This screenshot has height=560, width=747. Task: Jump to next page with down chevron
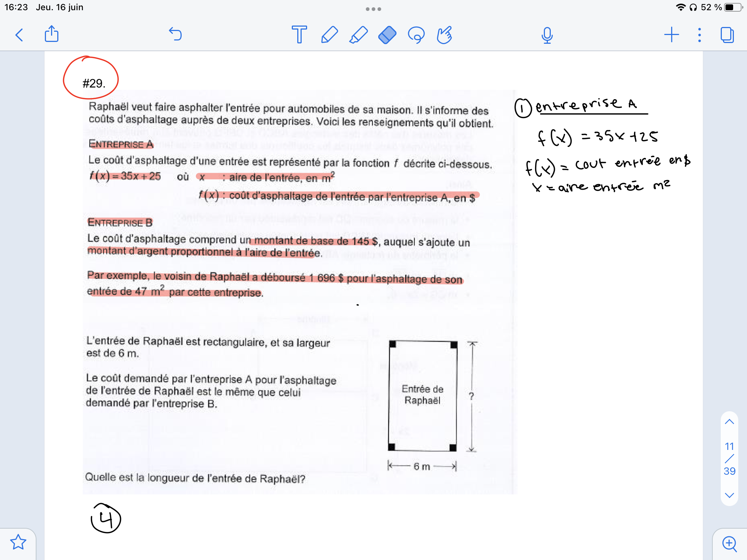(729, 495)
